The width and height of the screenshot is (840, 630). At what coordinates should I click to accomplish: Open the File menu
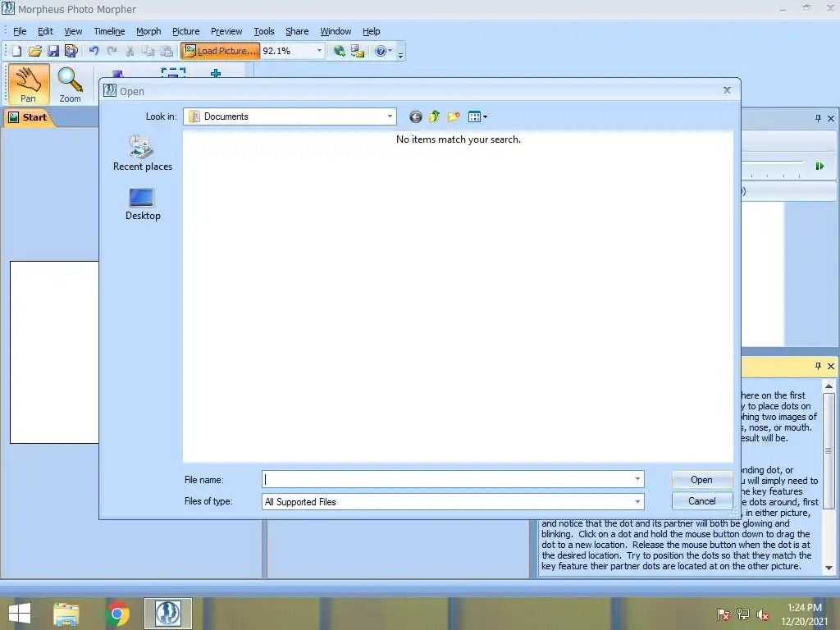[20, 31]
